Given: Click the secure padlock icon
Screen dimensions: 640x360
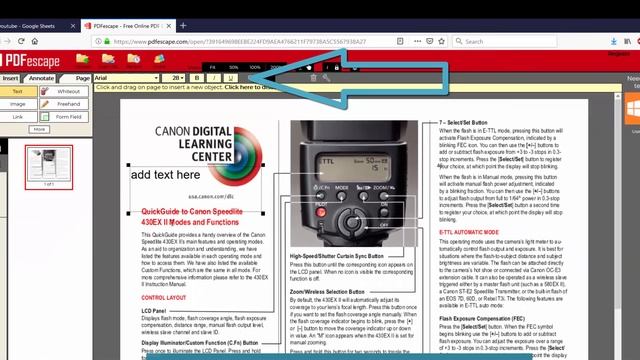Looking at the screenshot, I should (107, 41).
